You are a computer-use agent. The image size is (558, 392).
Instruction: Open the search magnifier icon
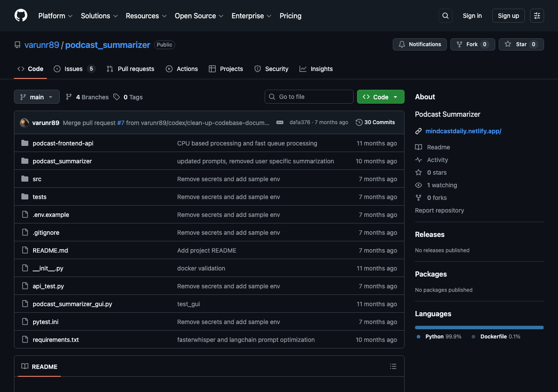pyautogui.click(x=445, y=16)
